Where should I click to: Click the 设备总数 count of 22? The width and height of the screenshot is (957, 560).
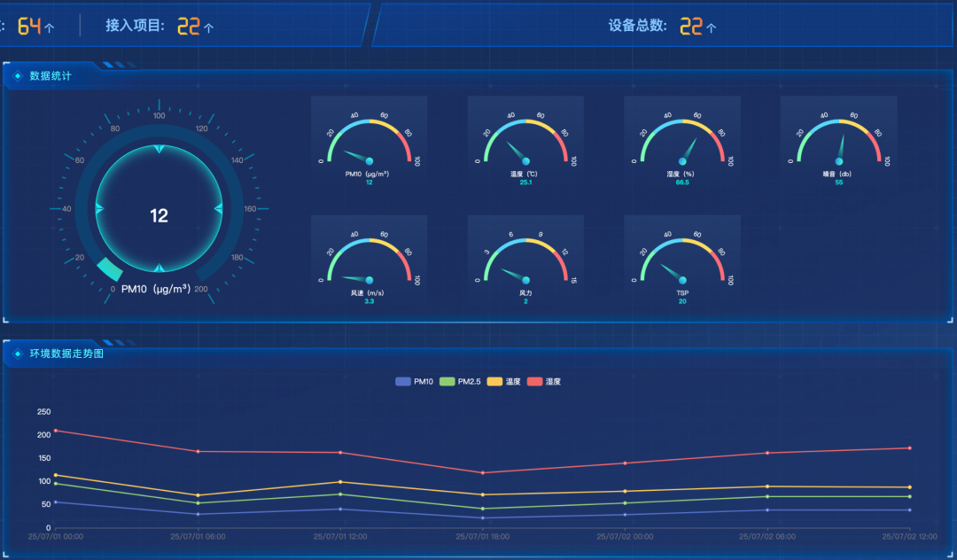click(x=691, y=27)
